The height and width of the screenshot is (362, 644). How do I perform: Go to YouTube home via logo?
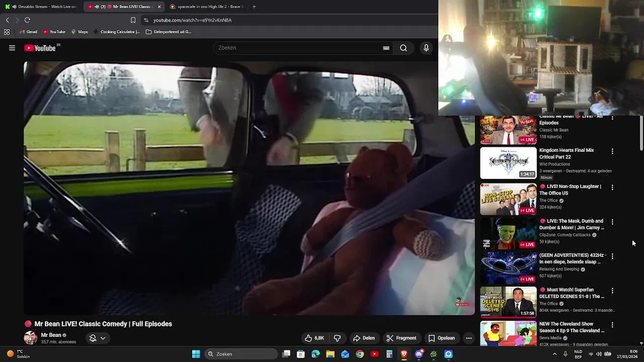tap(40, 48)
